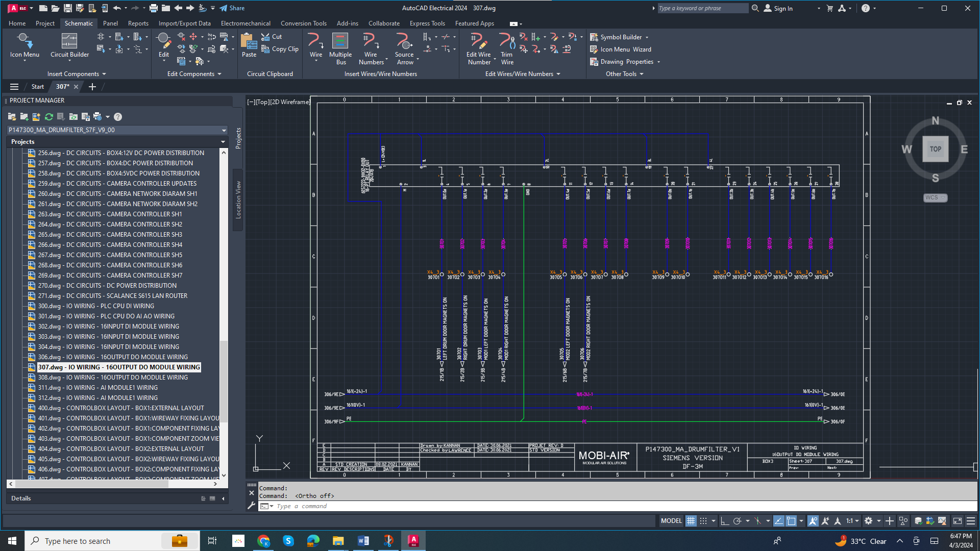
Task: Click the MODEL space button
Action: (x=671, y=521)
